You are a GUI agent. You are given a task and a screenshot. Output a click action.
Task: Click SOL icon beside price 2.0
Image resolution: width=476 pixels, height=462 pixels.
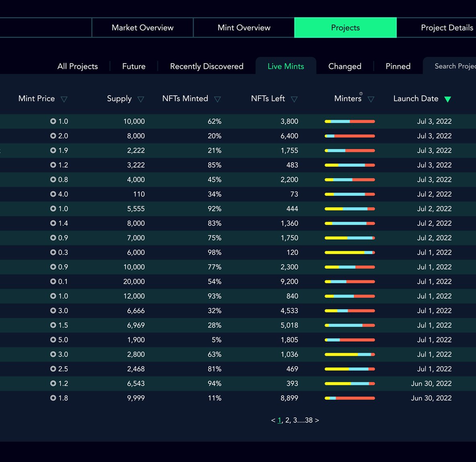point(53,136)
